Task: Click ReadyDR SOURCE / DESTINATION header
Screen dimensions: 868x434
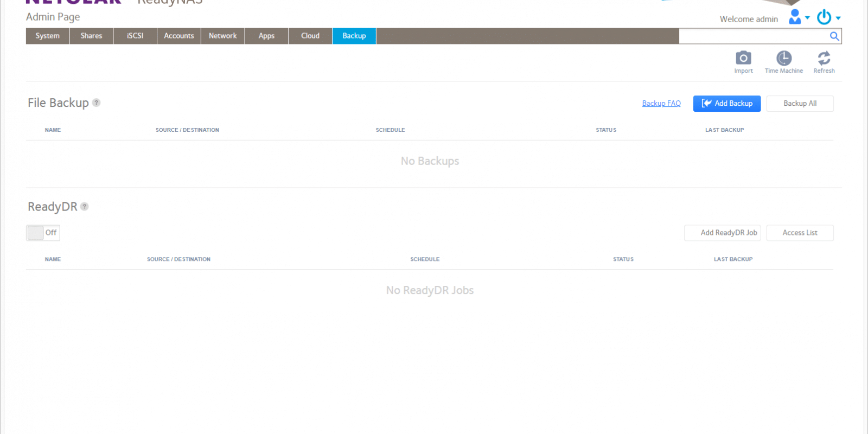Action: [178, 259]
